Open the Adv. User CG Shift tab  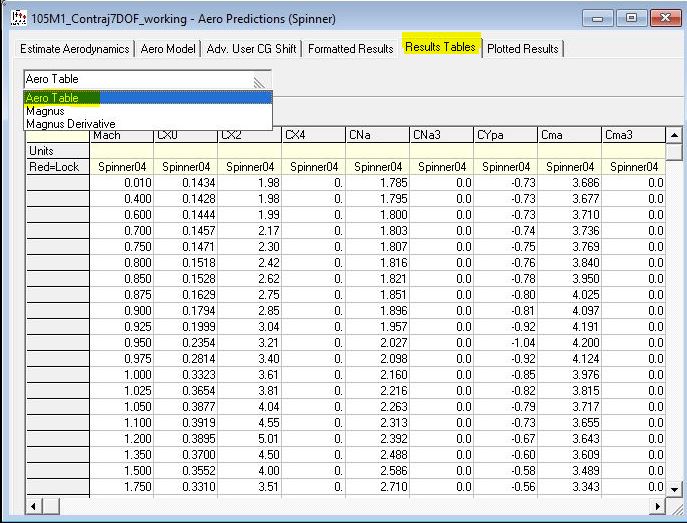[x=252, y=49]
